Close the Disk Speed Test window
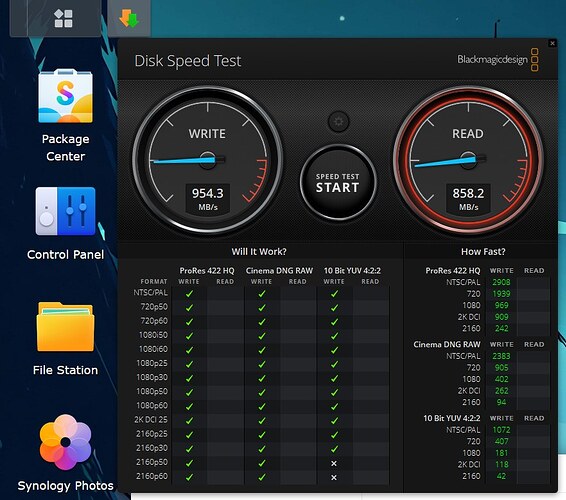Screen dimensions: 566x500 coord(552,43)
